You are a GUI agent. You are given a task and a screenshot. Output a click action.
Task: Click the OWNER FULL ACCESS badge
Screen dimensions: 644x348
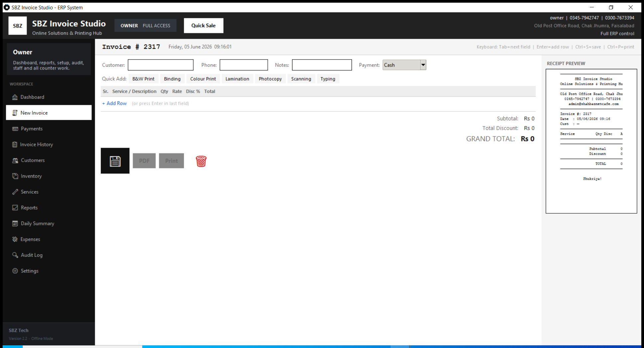(145, 26)
